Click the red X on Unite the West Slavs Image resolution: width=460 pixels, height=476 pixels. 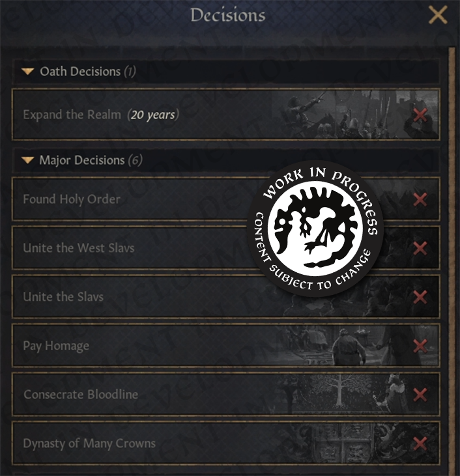click(420, 248)
